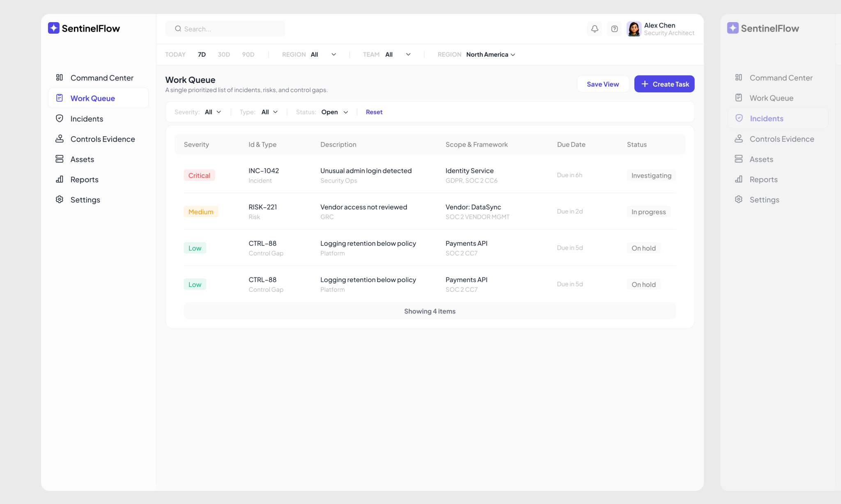Open the help question mark icon
This screenshot has height=504, width=841.
[x=614, y=29]
